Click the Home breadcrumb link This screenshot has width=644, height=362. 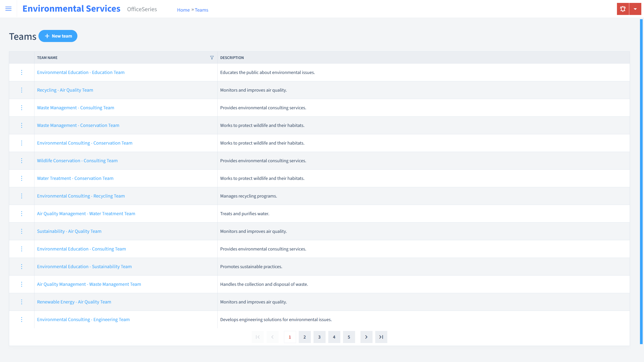tap(183, 10)
